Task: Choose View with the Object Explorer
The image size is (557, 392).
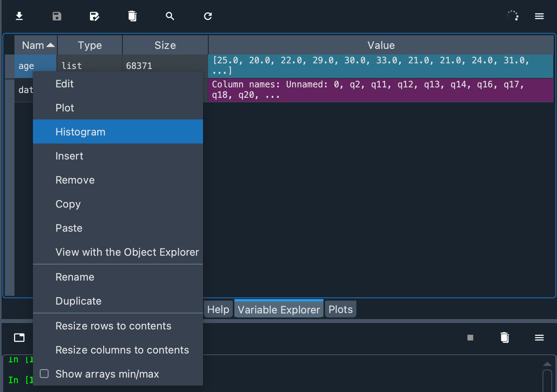Action: click(x=127, y=252)
